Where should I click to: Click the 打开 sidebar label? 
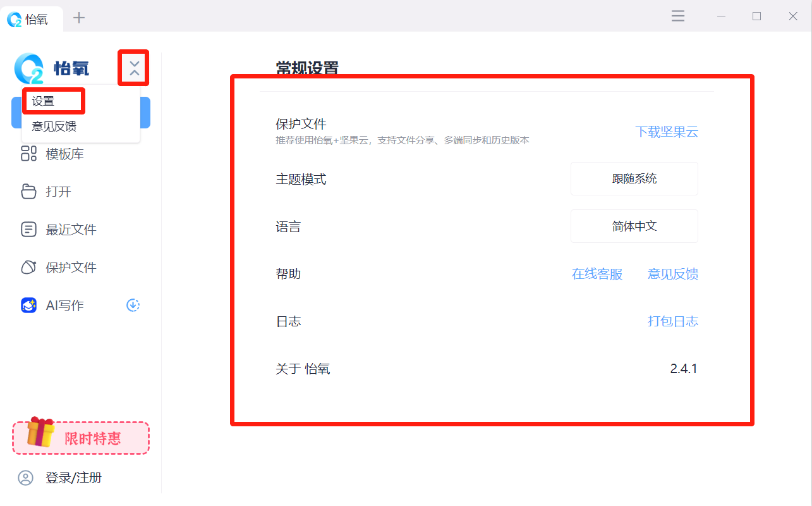(x=59, y=192)
